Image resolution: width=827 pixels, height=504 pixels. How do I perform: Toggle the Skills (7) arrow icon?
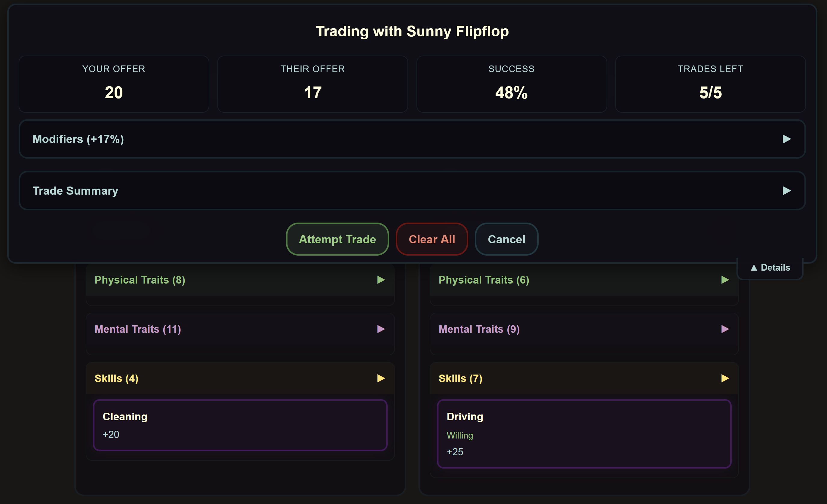[x=725, y=378]
